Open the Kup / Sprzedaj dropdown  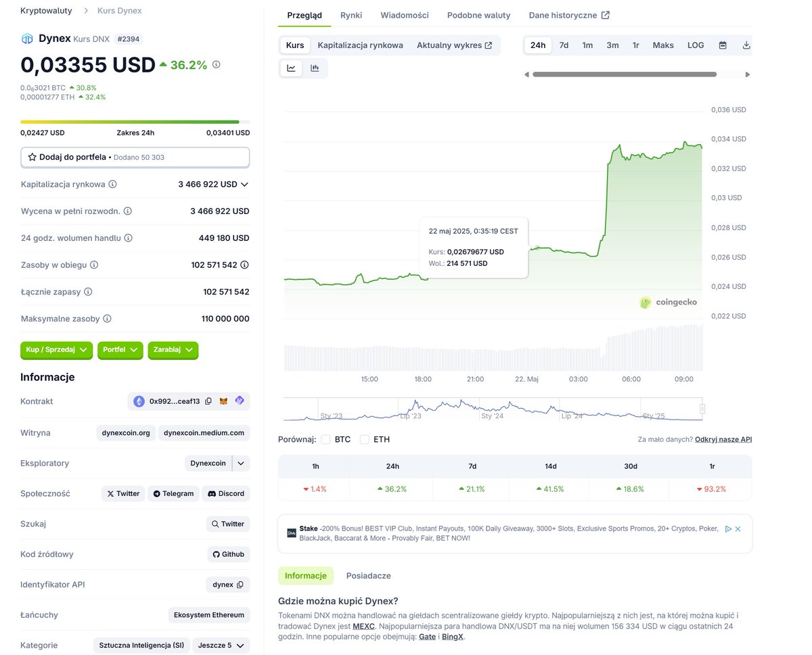point(57,350)
